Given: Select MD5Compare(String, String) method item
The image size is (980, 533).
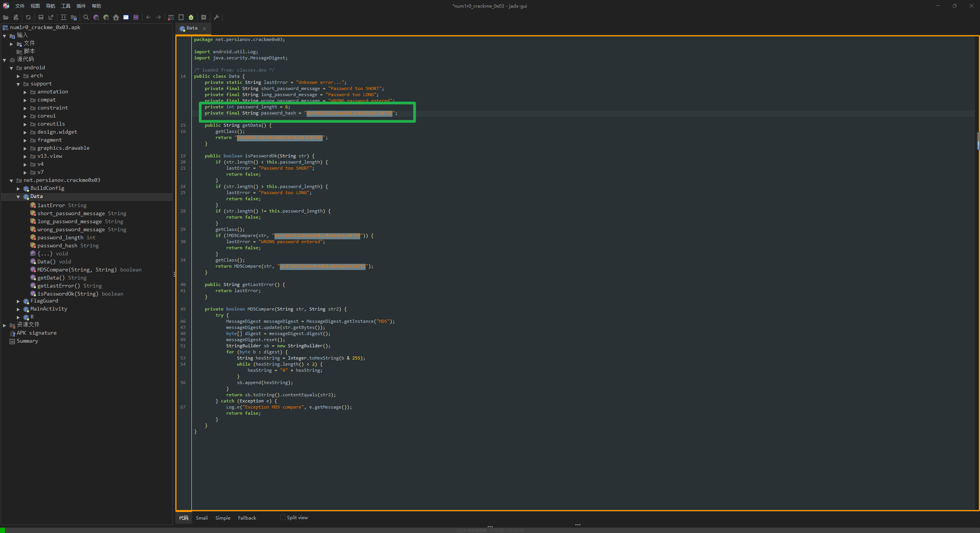Looking at the screenshot, I should (x=89, y=270).
